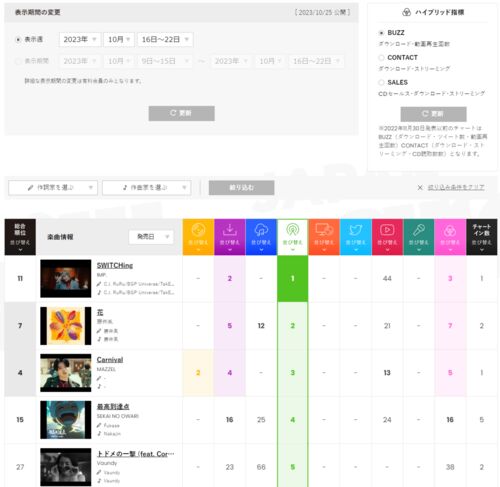Screen dimensions: 500x487
Task: Sort by the Twitter bird icon column
Action: 356,237
